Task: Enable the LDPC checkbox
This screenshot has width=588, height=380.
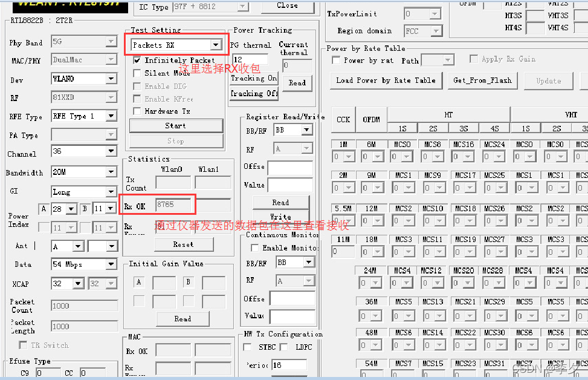Action: (x=284, y=347)
